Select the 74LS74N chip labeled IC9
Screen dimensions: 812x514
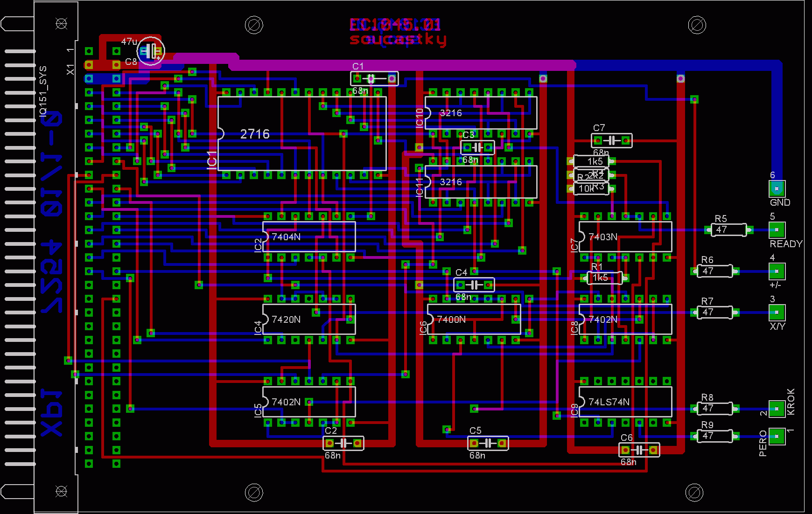point(625,402)
